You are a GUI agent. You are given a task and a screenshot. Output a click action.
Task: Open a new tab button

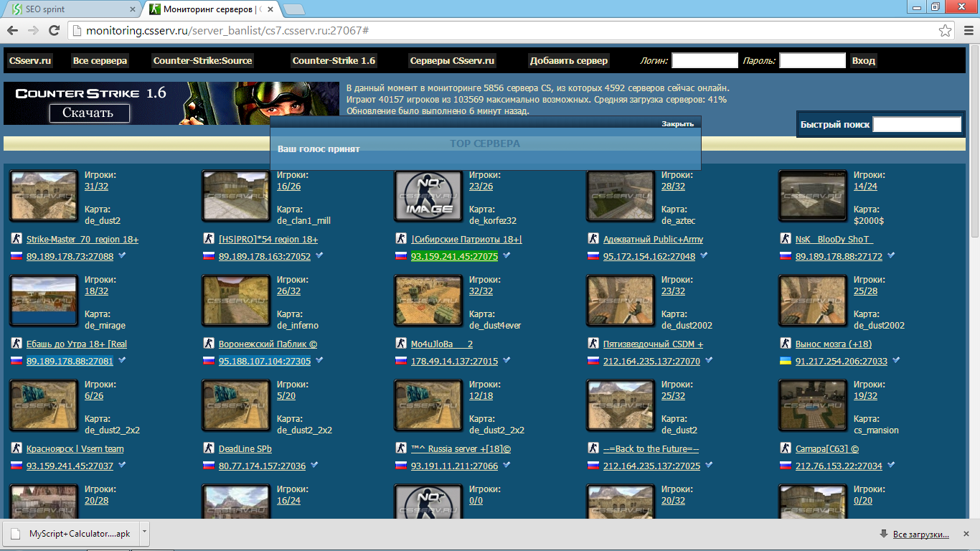pos(294,9)
